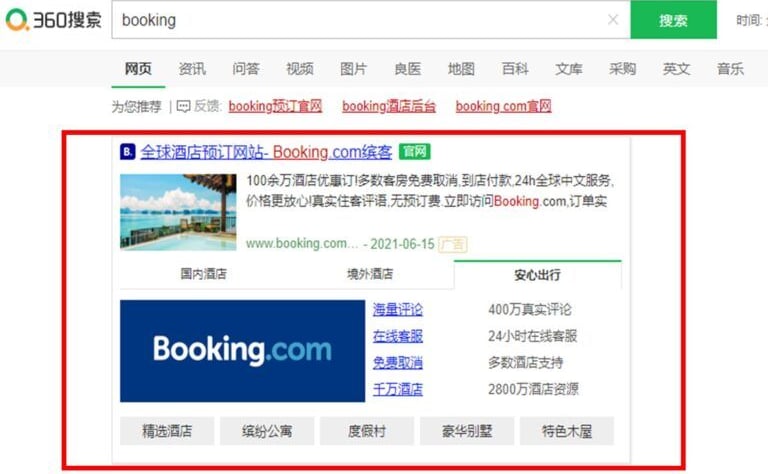768x474 pixels.
Task: Open the 文库 tab
Action: click(x=569, y=69)
